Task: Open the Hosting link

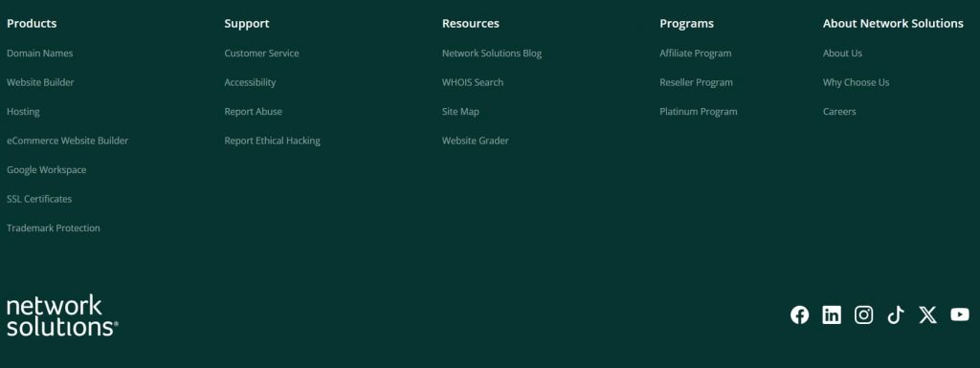Action: click(23, 112)
